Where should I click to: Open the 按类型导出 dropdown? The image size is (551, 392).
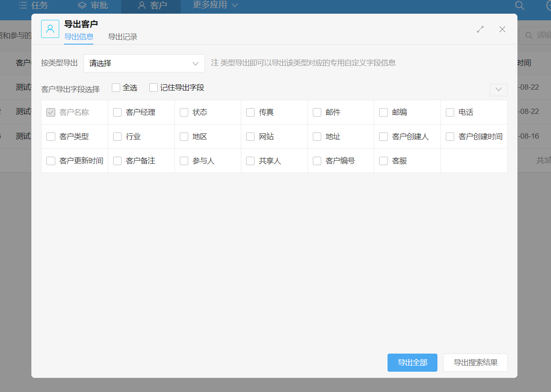point(144,64)
